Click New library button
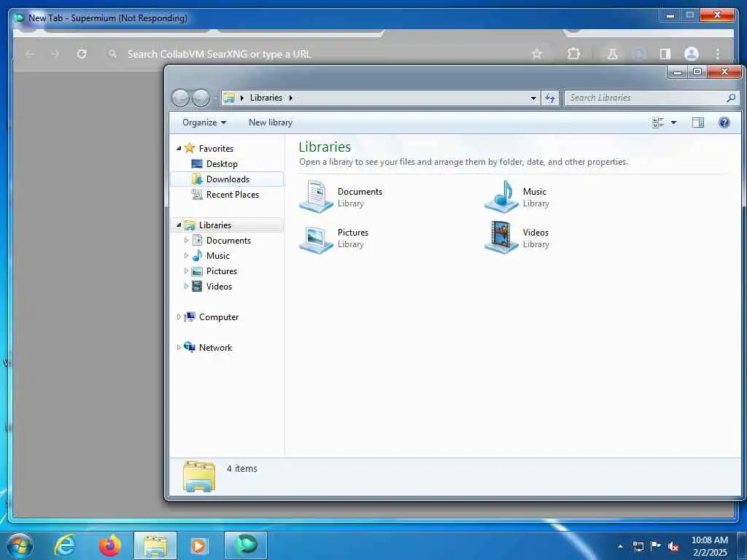Image resolution: width=747 pixels, height=560 pixels. pyautogui.click(x=270, y=122)
